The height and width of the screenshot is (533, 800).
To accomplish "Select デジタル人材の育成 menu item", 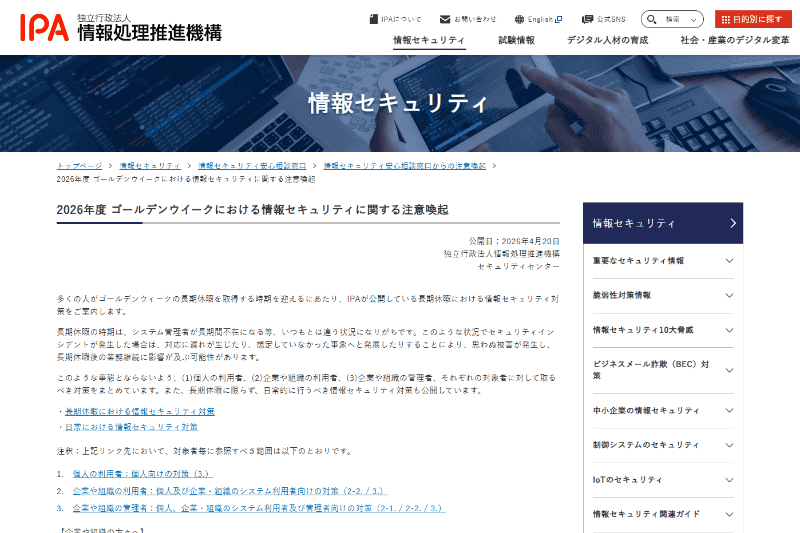I will point(608,40).
